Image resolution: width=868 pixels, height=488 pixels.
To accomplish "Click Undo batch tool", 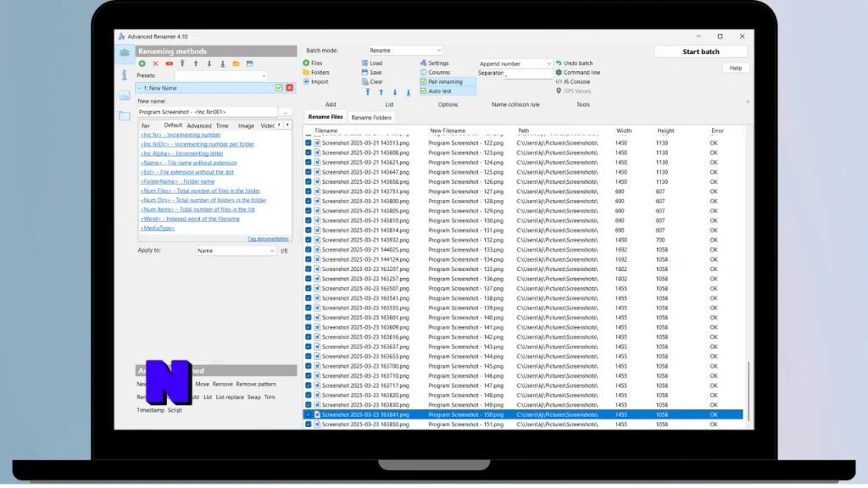I will tap(574, 63).
